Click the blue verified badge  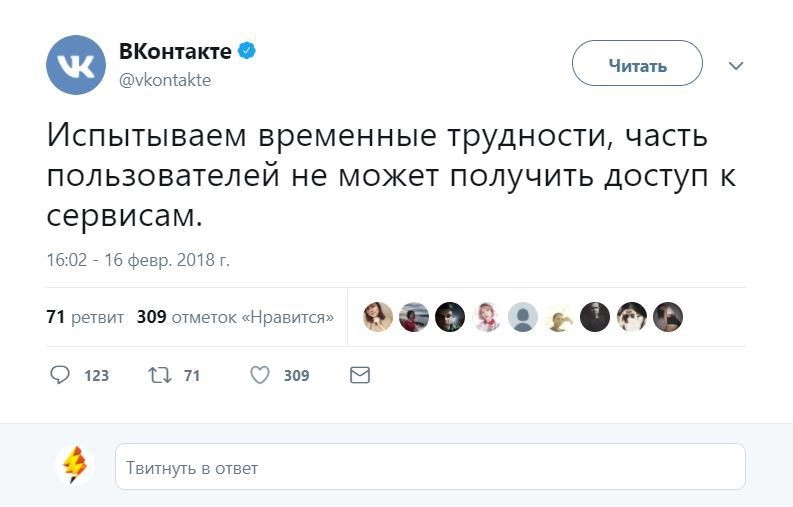(246, 51)
